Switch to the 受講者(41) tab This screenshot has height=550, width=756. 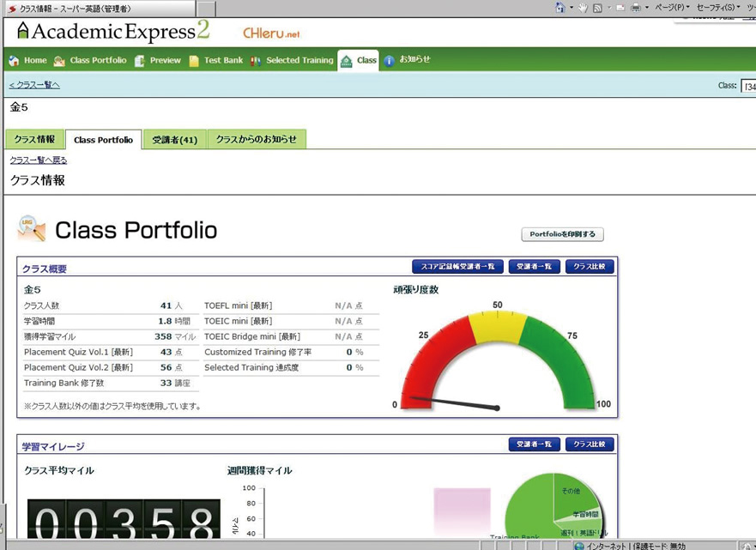[x=174, y=139]
